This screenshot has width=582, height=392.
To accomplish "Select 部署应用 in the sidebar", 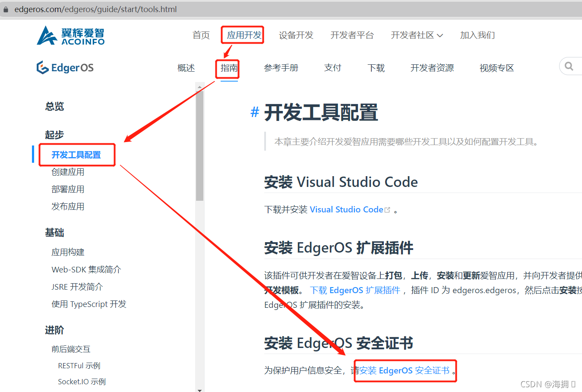I will point(68,189).
